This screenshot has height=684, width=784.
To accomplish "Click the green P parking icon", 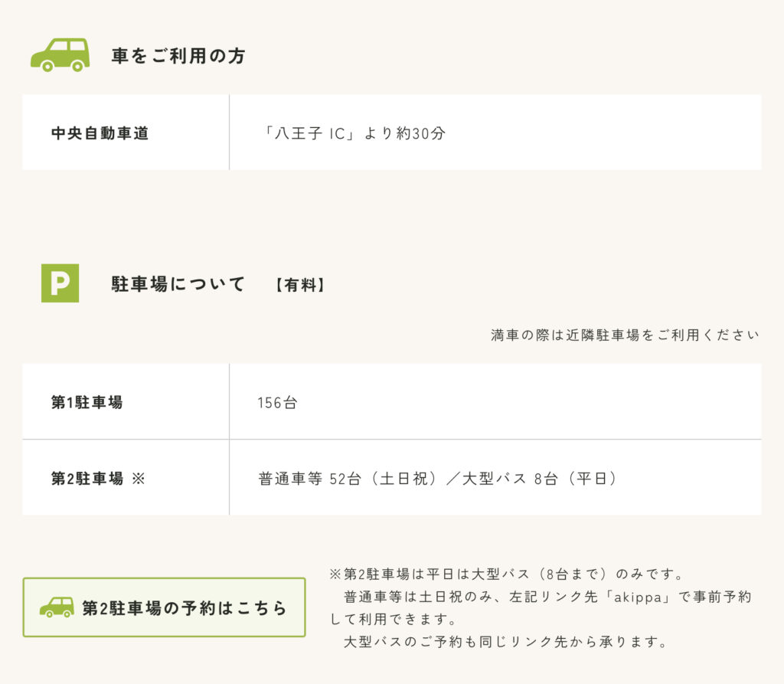I will [60, 283].
